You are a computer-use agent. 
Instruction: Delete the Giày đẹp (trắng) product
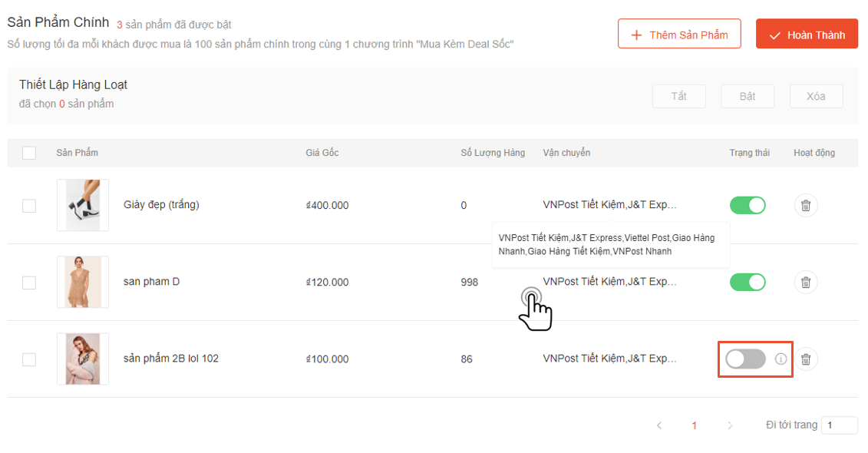[x=806, y=205]
